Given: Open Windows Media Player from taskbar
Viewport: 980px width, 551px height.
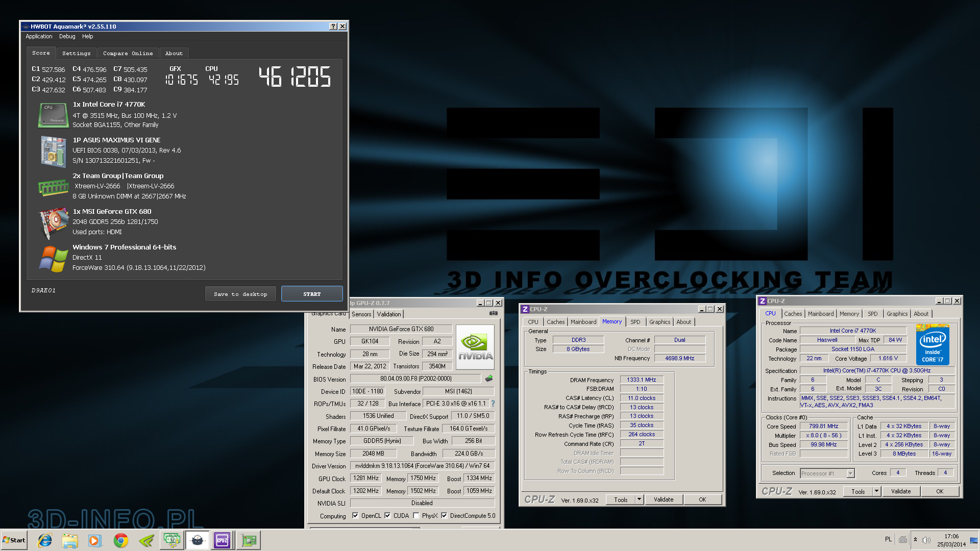Looking at the screenshot, I should click(95, 540).
